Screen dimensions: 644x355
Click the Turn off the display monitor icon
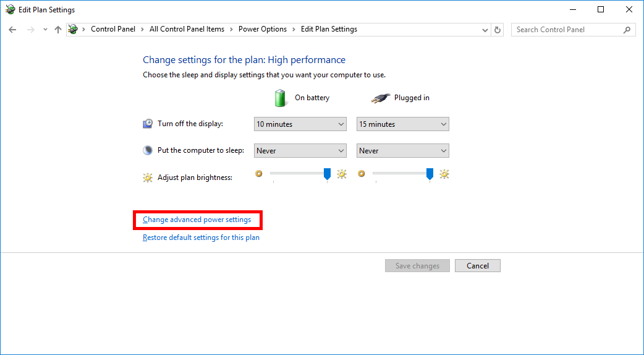click(x=148, y=124)
